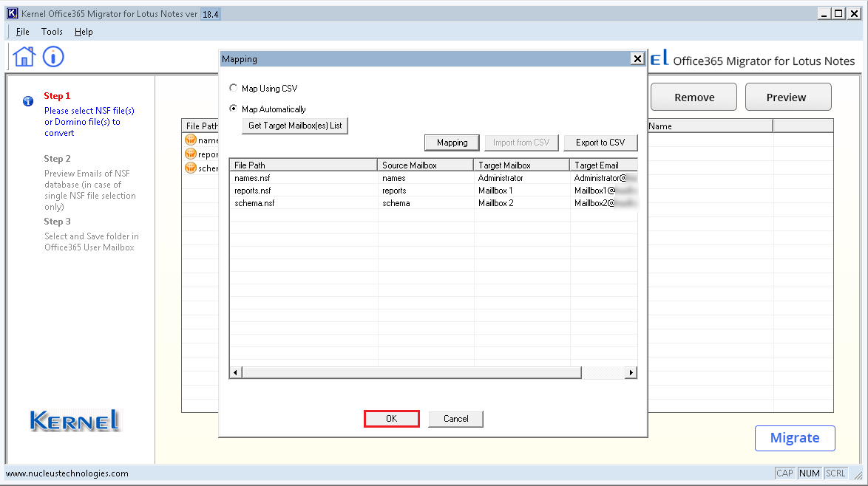Close the Kernel Migrator main window
This screenshot has width=868, height=486.
pos(854,14)
